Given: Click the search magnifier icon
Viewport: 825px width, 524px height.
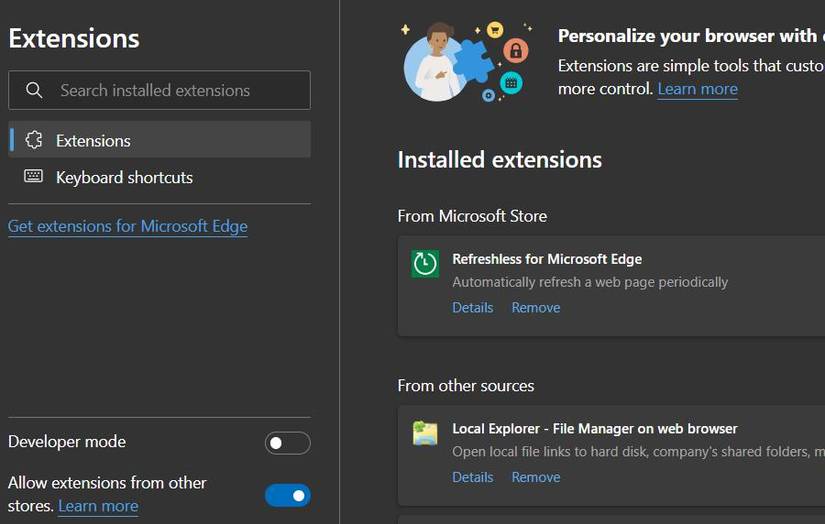Looking at the screenshot, I should tap(34, 90).
